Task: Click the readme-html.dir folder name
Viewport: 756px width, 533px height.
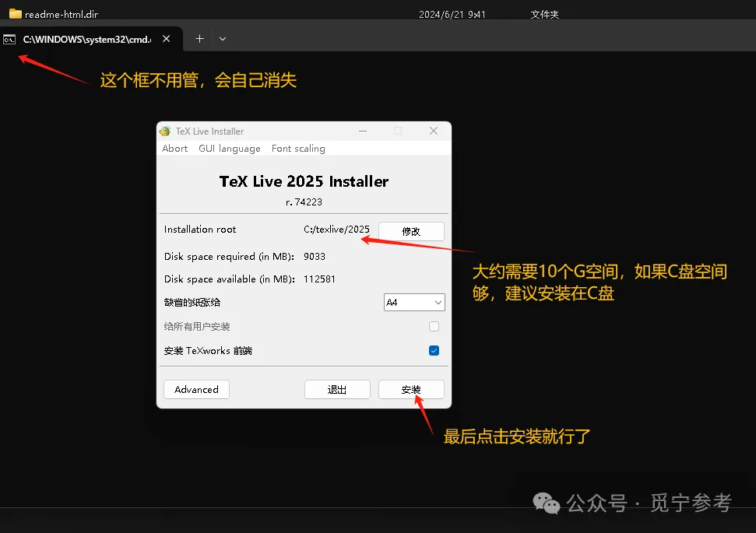Action: pyautogui.click(x=62, y=15)
